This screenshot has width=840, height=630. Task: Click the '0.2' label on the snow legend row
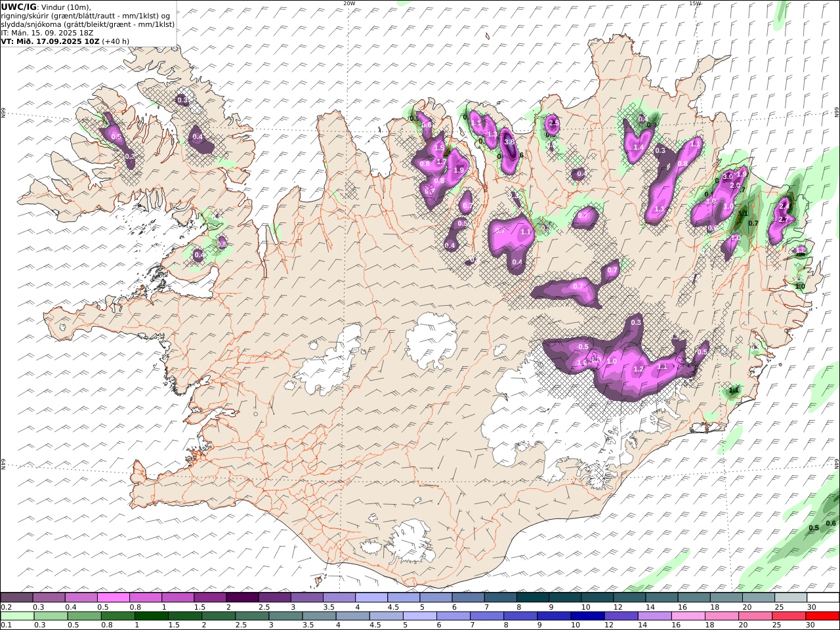pos(6,606)
